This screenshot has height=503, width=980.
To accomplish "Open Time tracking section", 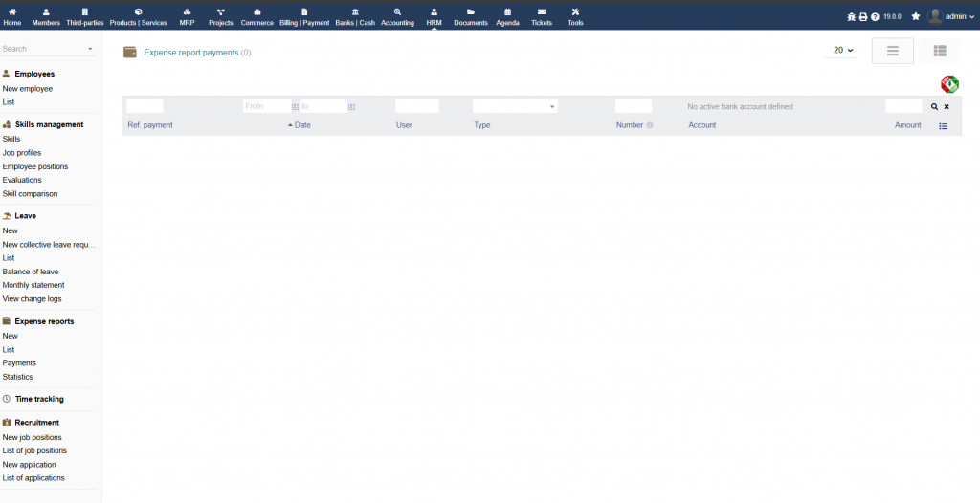I will (39, 399).
